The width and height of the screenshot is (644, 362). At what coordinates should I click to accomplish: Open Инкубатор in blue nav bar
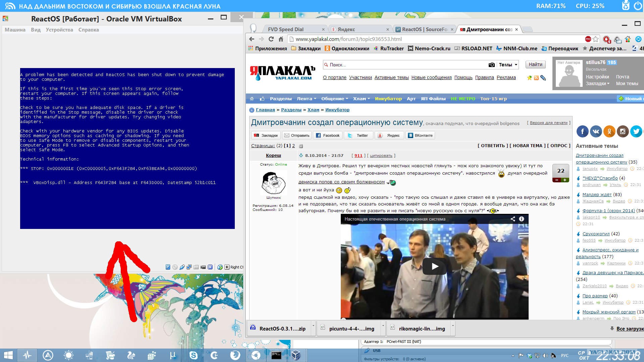point(388,99)
